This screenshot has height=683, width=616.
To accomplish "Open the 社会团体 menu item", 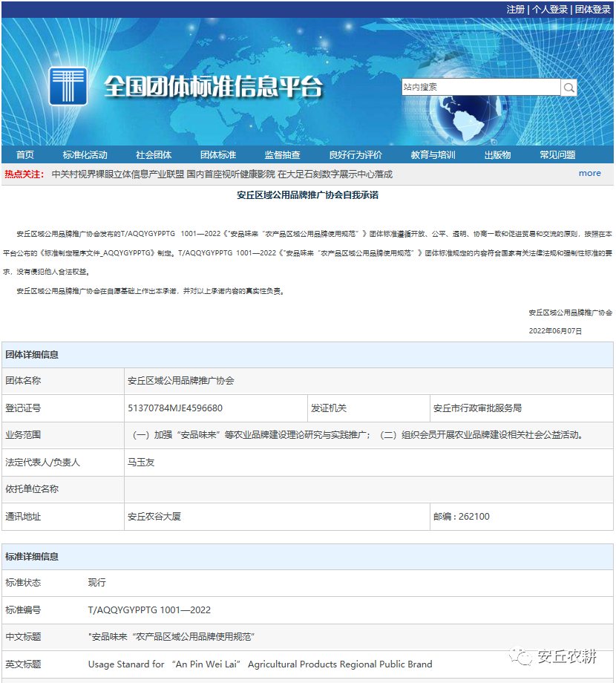I will click(154, 155).
